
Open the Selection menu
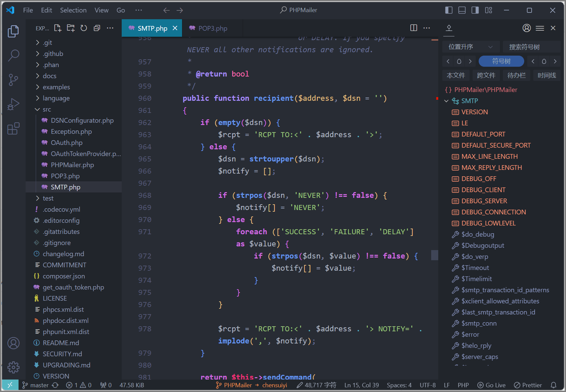[73, 10]
